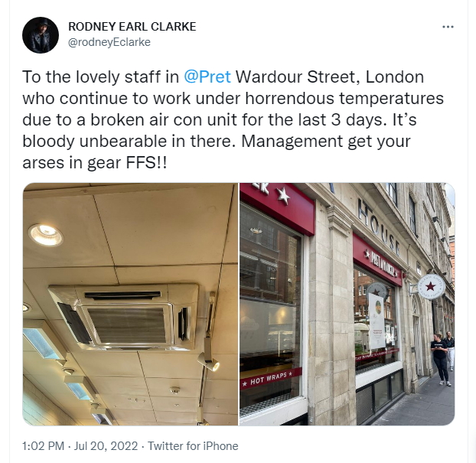Click the white star on red Pret fascia
Image resolution: width=476 pixels, height=463 pixels.
coord(283,196)
